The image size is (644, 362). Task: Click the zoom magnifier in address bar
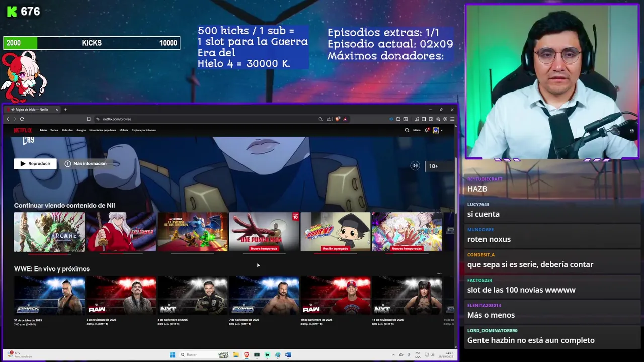click(320, 119)
